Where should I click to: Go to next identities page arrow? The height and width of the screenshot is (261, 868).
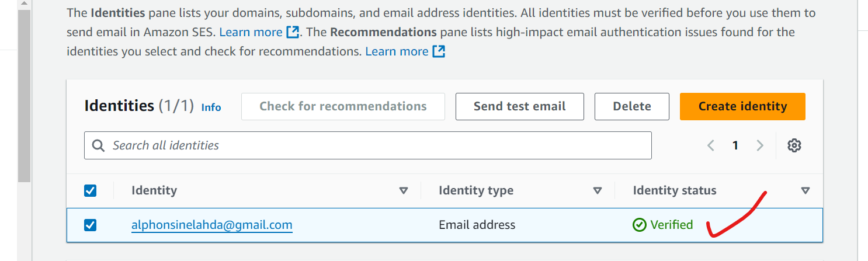click(x=760, y=145)
